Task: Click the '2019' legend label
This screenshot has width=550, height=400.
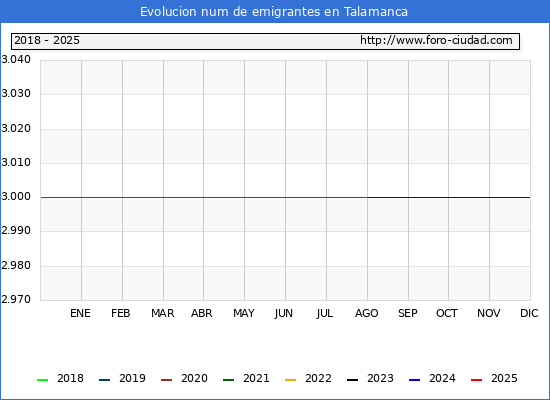Action: coord(132,378)
